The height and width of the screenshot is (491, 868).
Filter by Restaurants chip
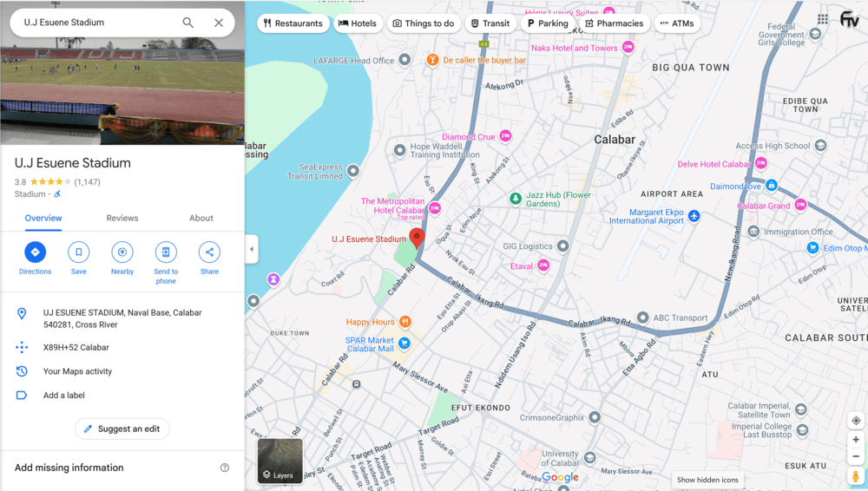coord(293,23)
